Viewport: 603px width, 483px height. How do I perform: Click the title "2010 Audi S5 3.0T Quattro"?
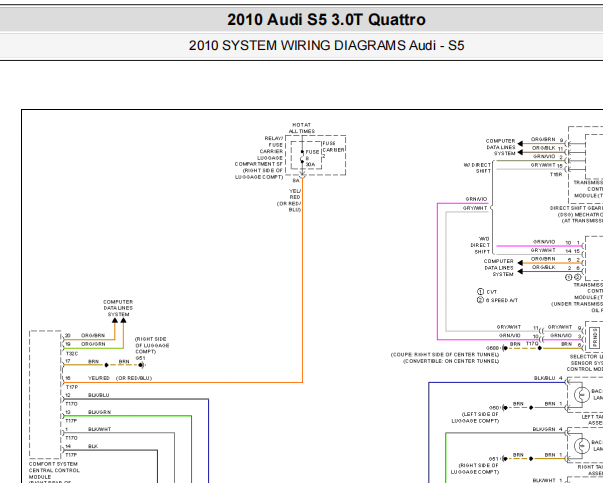coord(326,20)
